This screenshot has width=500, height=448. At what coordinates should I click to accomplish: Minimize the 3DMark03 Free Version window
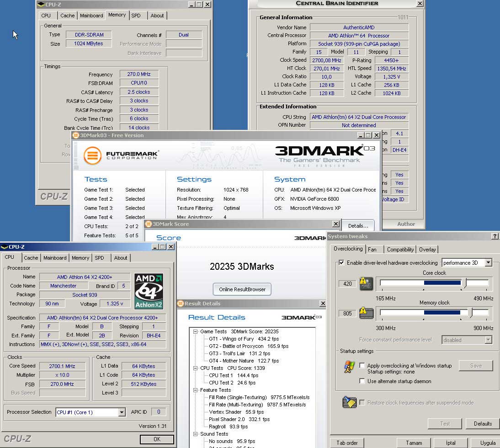(361, 135)
